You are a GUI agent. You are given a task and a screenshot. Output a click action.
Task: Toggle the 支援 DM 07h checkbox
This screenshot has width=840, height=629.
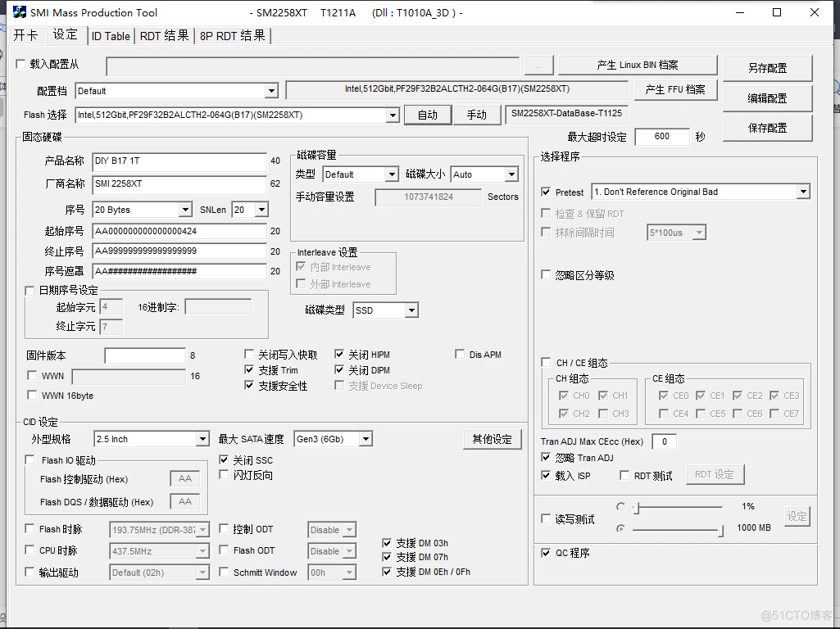pos(387,557)
